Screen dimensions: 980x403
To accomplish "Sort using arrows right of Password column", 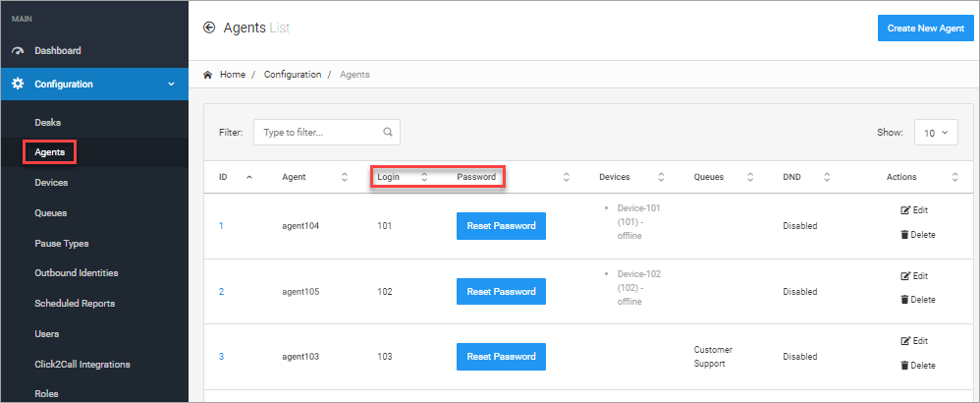I will point(567,177).
